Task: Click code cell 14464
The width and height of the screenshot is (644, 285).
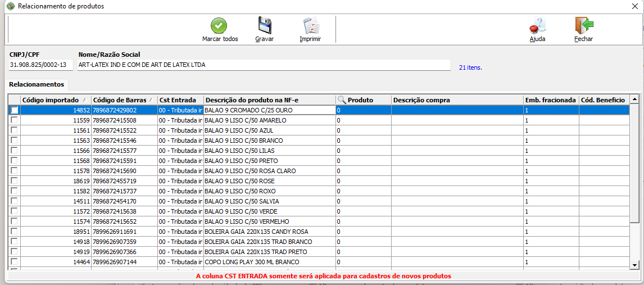Action: [x=56, y=261]
